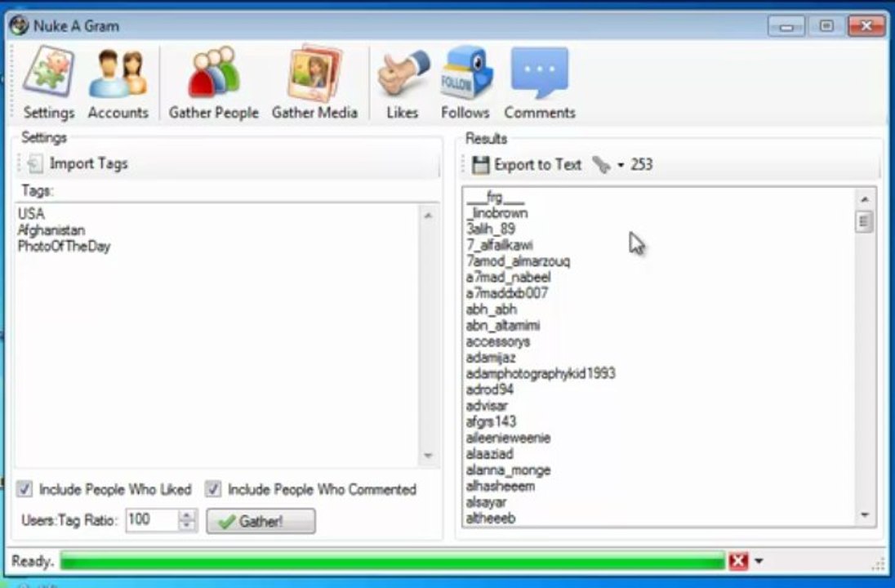Open the Settings toolbar icon
The height and width of the screenshot is (588, 895).
(48, 82)
